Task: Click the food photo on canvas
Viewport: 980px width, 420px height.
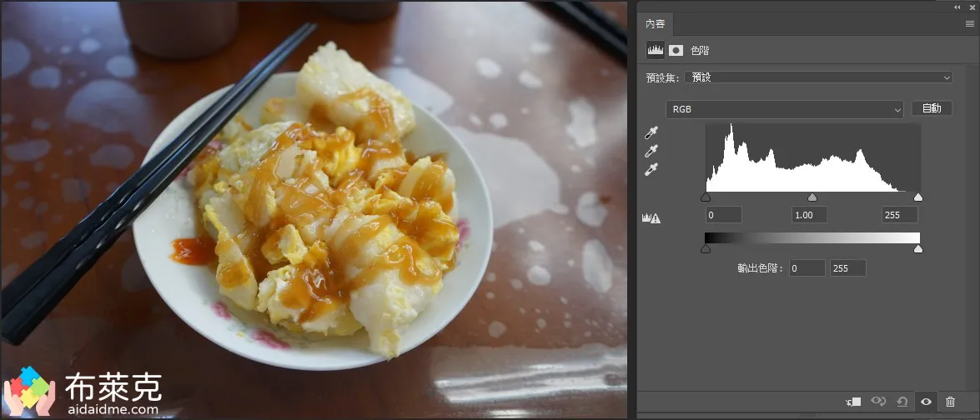Action: 314,210
